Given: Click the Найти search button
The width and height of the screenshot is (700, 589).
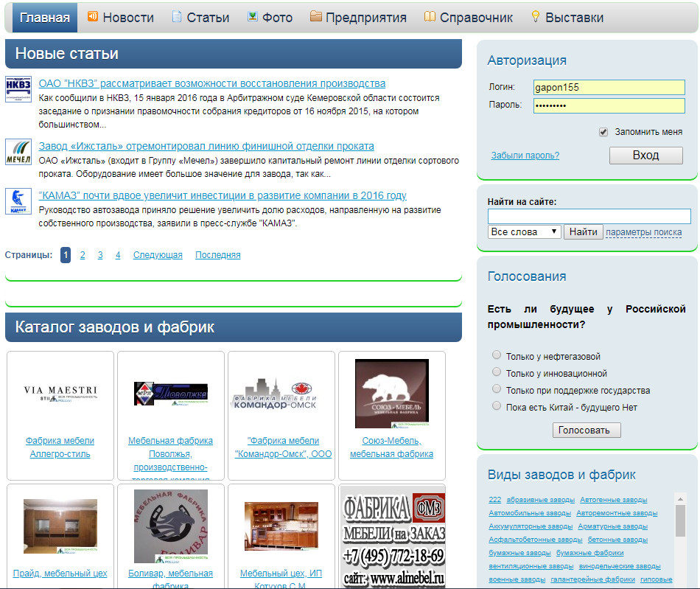Looking at the screenshot, I should coord(583,231).
